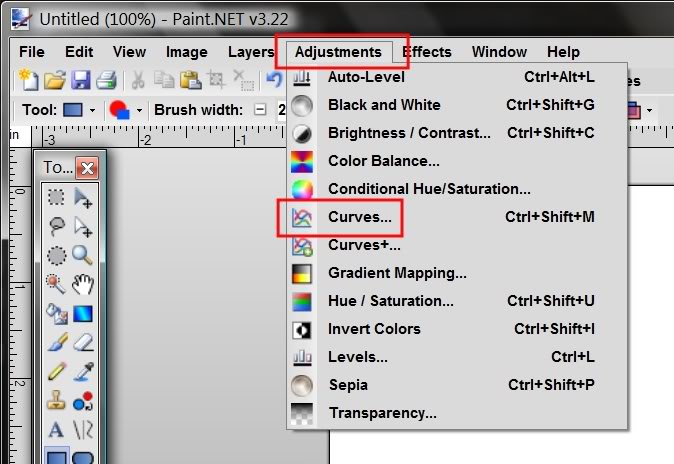
Task: Open Color Balance adjustment
Action: coord(457,161)
